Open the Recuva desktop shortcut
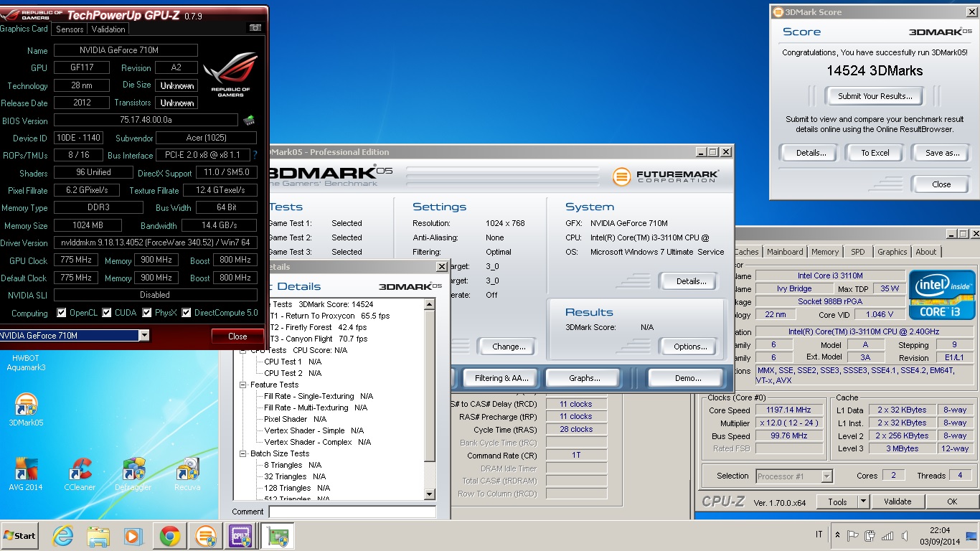 click(187, 474)
